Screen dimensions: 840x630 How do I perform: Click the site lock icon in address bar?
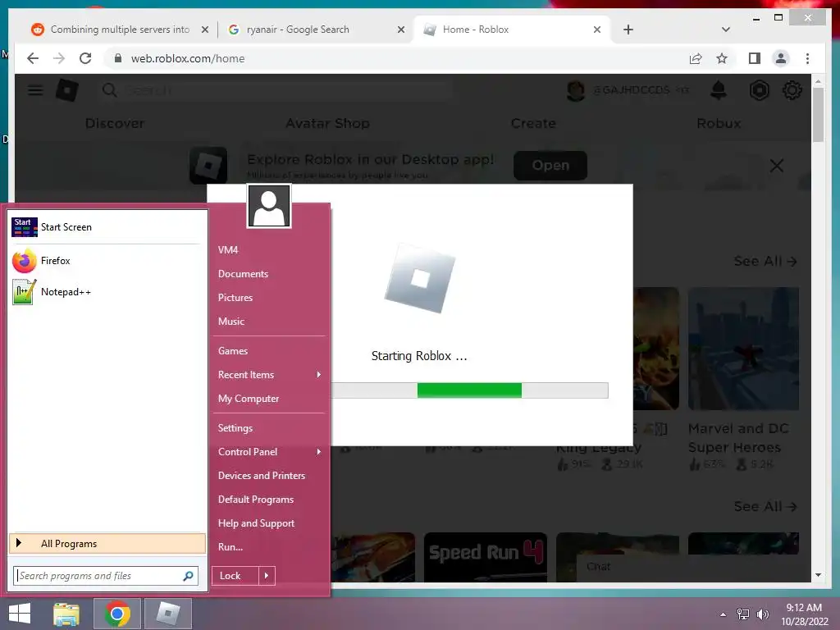pyautogui.click(x=118, y=58)
